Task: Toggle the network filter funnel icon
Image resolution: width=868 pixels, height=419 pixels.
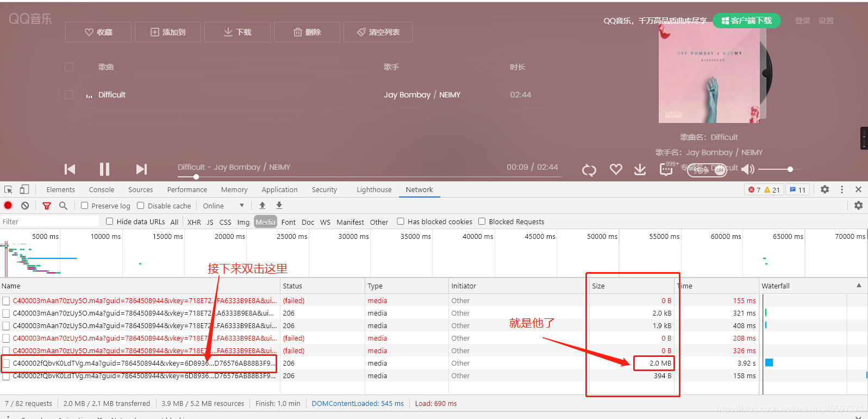Action: pos(47,206)
